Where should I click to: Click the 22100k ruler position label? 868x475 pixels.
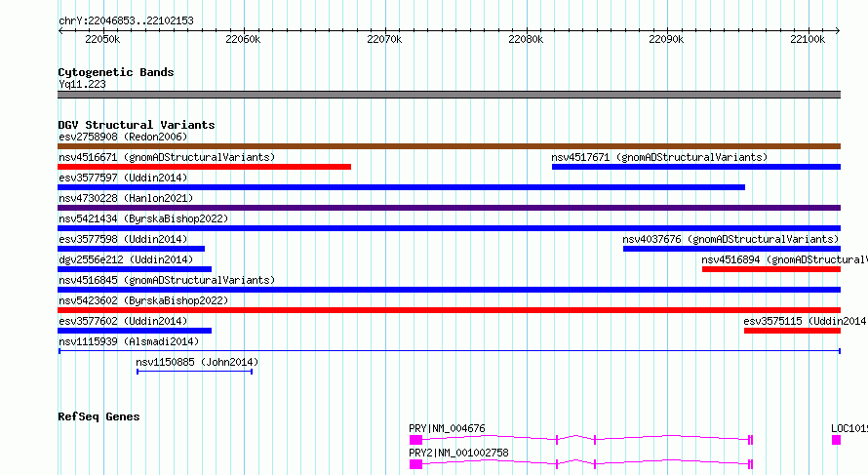click(x=808, y=39)
